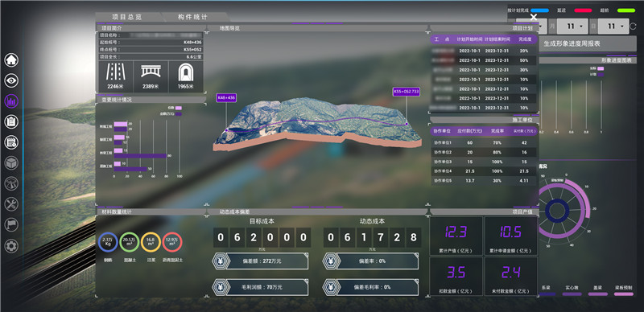The height and width of the screenshot is (312, 644).
Task: Click the 50% completion cell
Action: tap(524, 60)
